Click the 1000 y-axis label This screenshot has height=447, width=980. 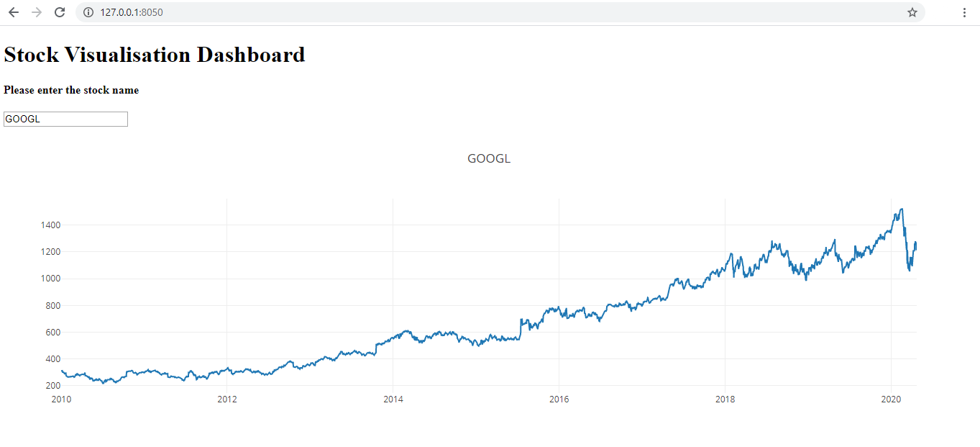[50, 279]
